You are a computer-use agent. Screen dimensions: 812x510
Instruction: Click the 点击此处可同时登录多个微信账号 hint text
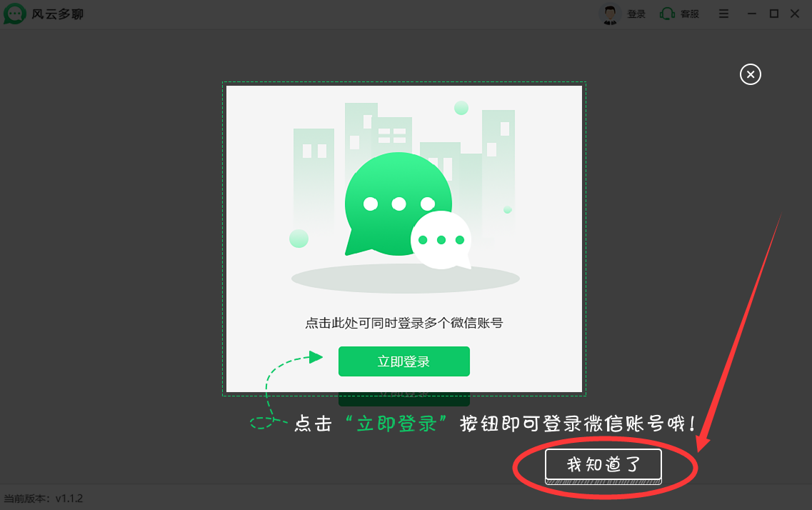[x=404, y=321]
